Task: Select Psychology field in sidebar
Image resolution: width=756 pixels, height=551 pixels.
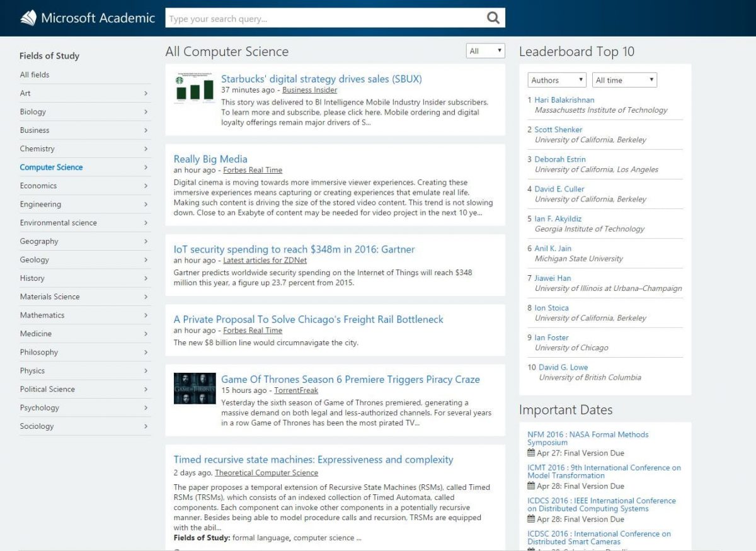Action: (39, 407)
